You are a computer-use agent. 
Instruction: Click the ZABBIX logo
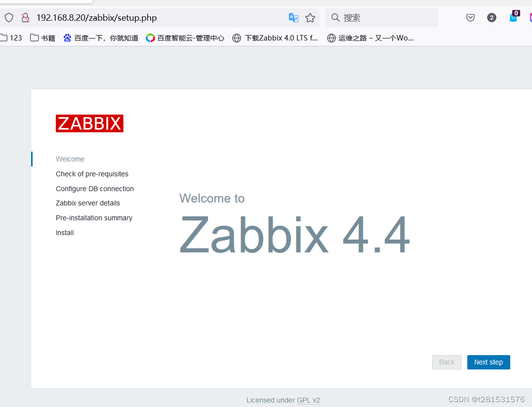click(89, 123)
